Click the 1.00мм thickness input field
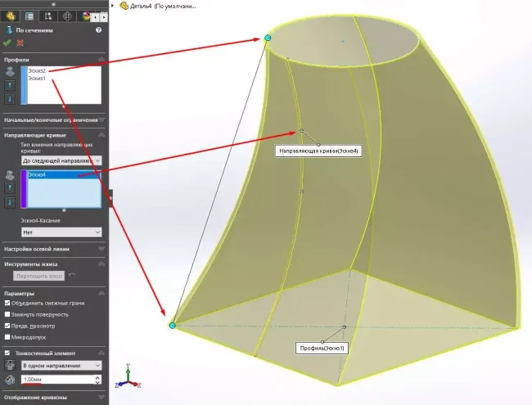 coord(58,380)
